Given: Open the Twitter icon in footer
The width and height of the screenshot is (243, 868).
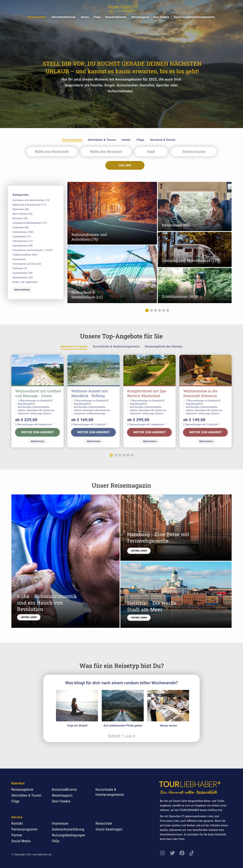Looking at the screenshot, I should [x=172, y=853].
